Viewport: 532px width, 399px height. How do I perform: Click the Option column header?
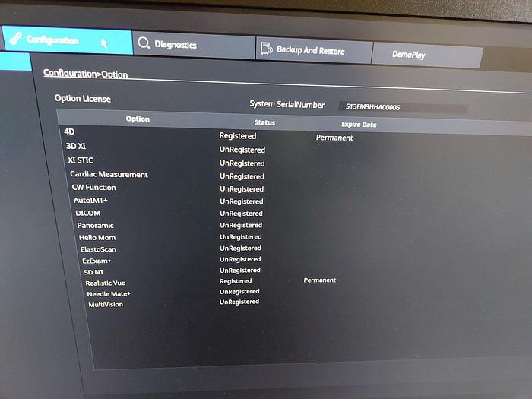pyautogui.click(x=138, y=119)
